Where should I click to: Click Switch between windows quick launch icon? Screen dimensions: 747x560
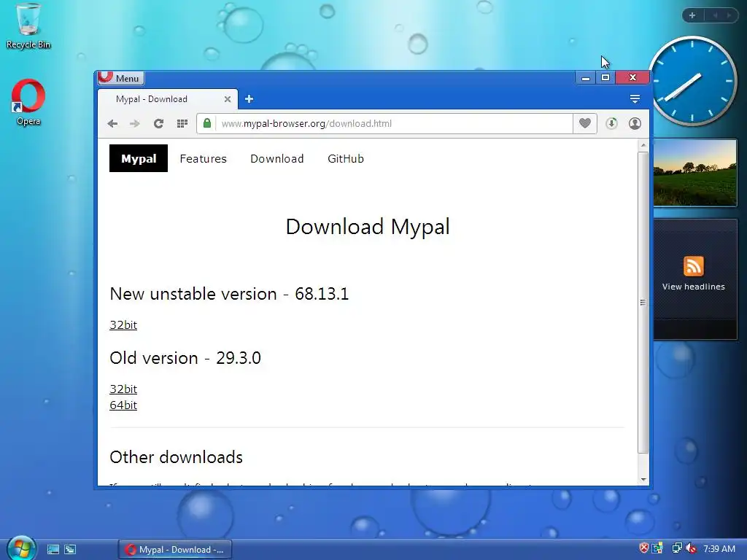[x=70, y=550]
